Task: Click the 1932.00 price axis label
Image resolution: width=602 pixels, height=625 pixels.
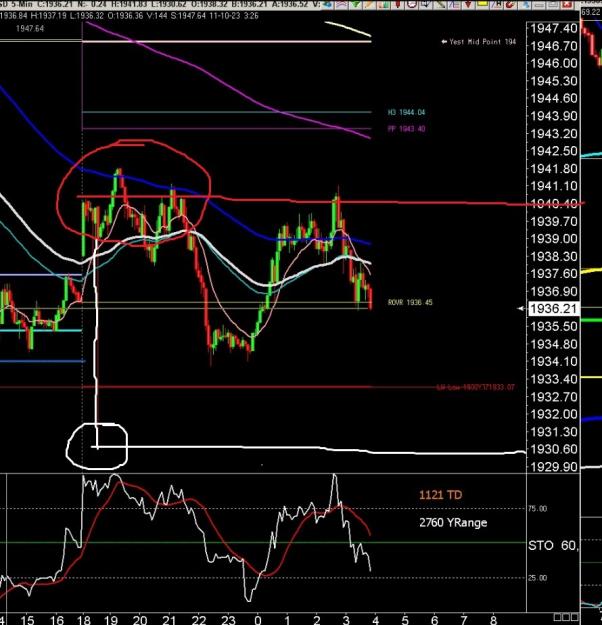Action: [x=553, y=414]
